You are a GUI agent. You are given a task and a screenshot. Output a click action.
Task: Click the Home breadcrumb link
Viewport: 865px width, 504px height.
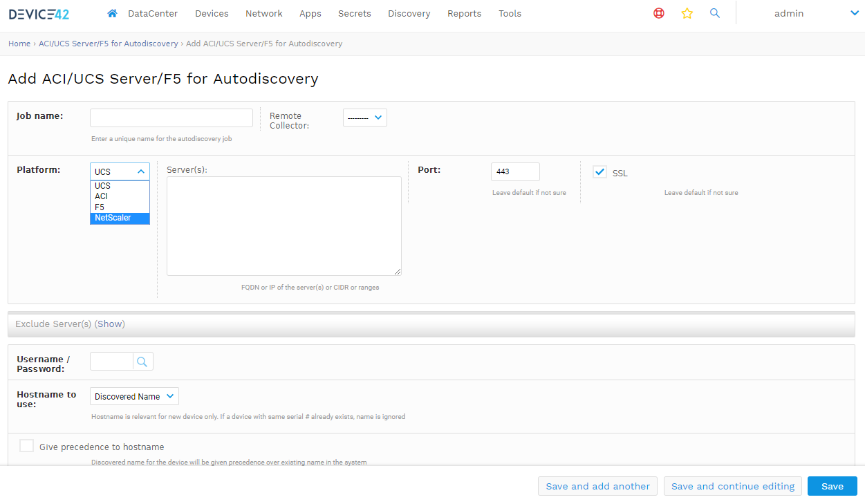point(19,44)
